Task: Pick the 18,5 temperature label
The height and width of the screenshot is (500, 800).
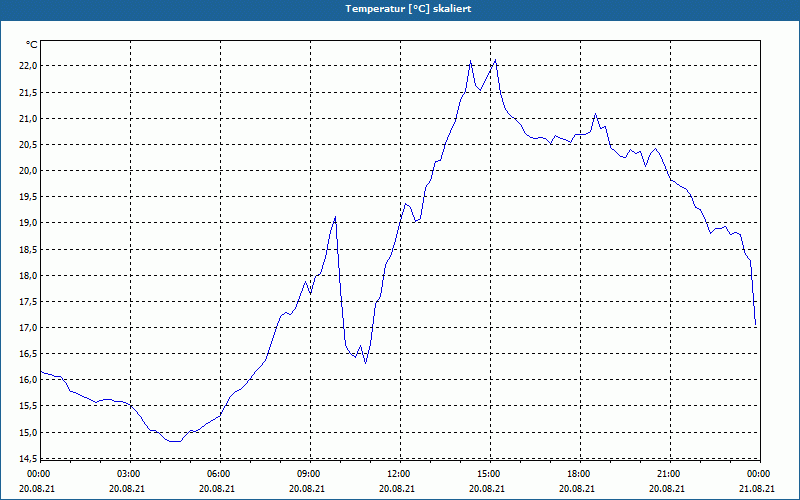Action: coord(27,249)
